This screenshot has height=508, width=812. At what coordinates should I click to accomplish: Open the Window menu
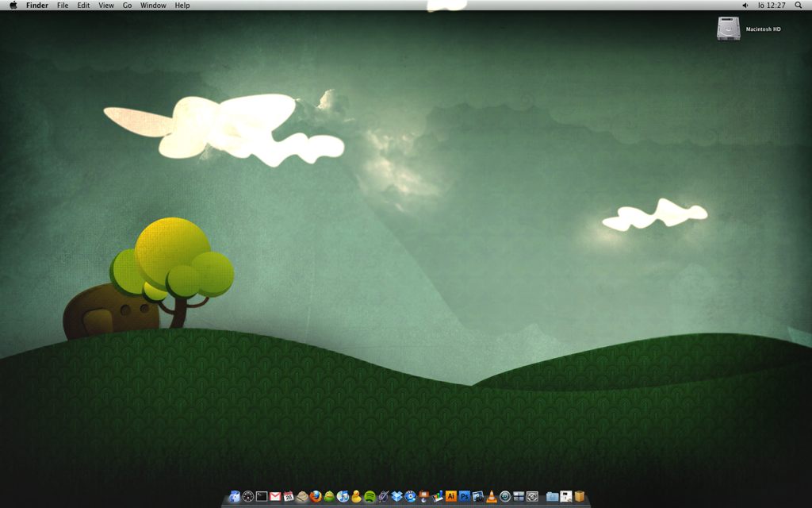(153, 6)
